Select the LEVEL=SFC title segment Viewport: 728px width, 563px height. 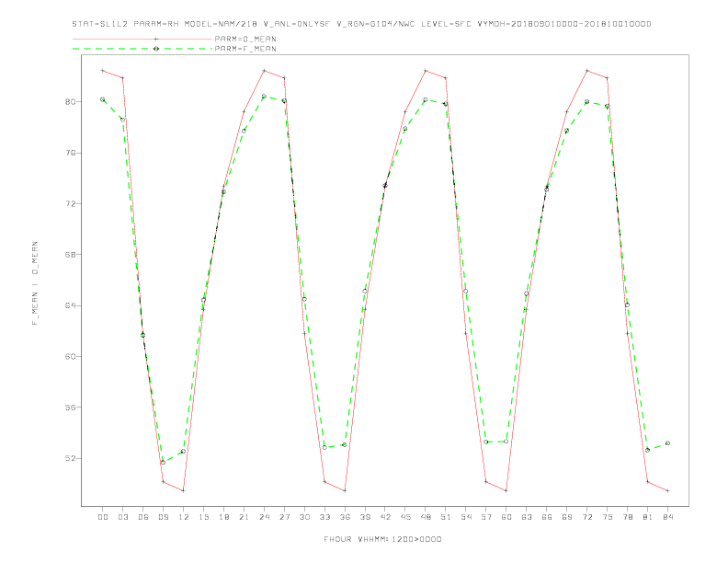pos(446,24)
